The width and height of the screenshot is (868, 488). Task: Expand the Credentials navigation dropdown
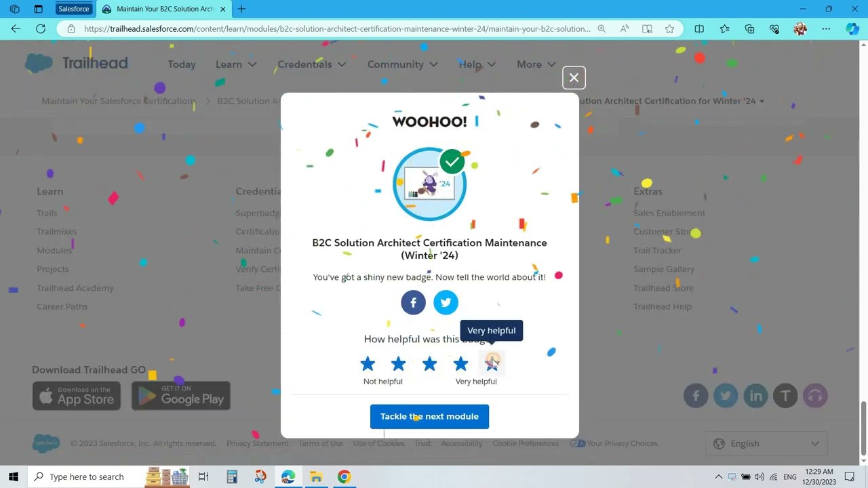312,64
